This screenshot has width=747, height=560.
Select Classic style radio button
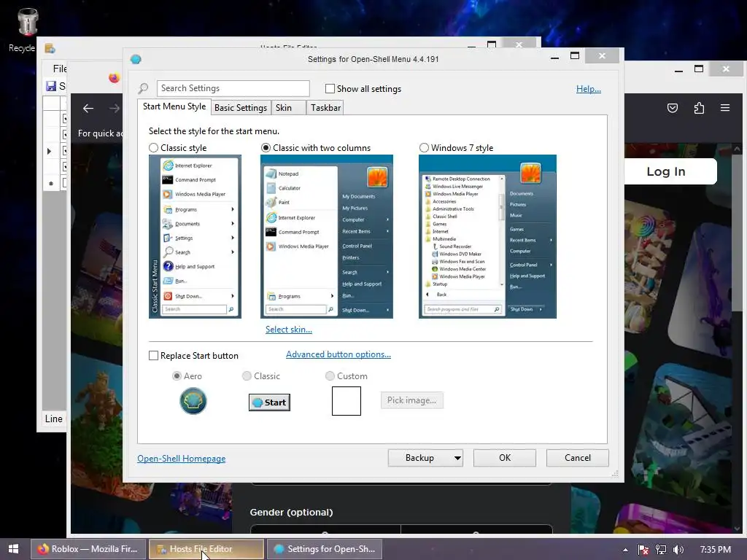tap(153, 147)
